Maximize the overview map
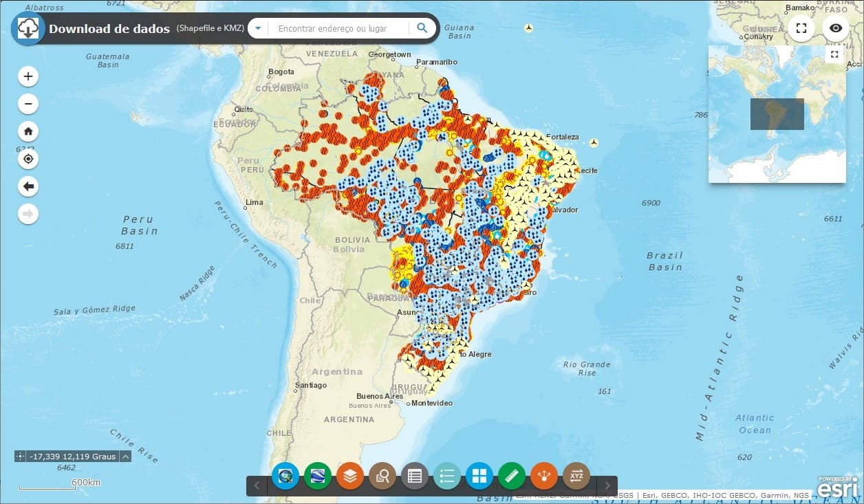This screenshot has height=504, width=864. [x=834, y=54]
